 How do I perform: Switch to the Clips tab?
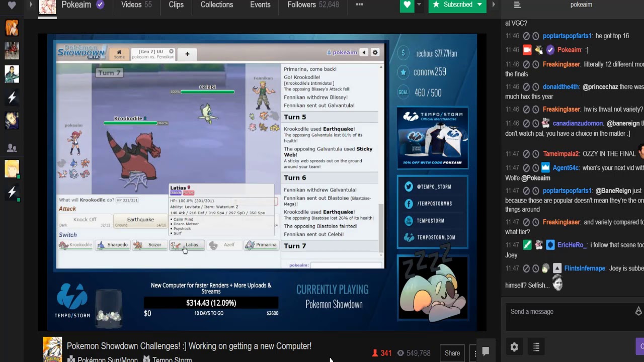[x=176, y=5]
